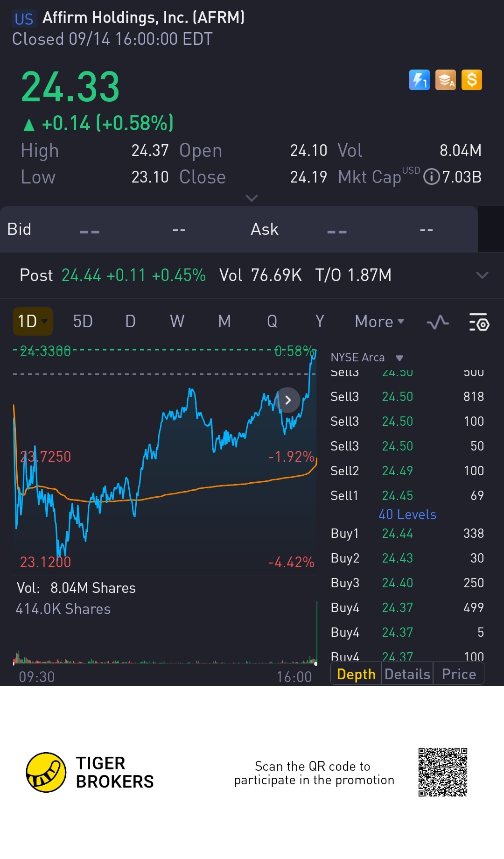
Task: Tap Buy4 row with 499 shares
Action: click(407, 607)
